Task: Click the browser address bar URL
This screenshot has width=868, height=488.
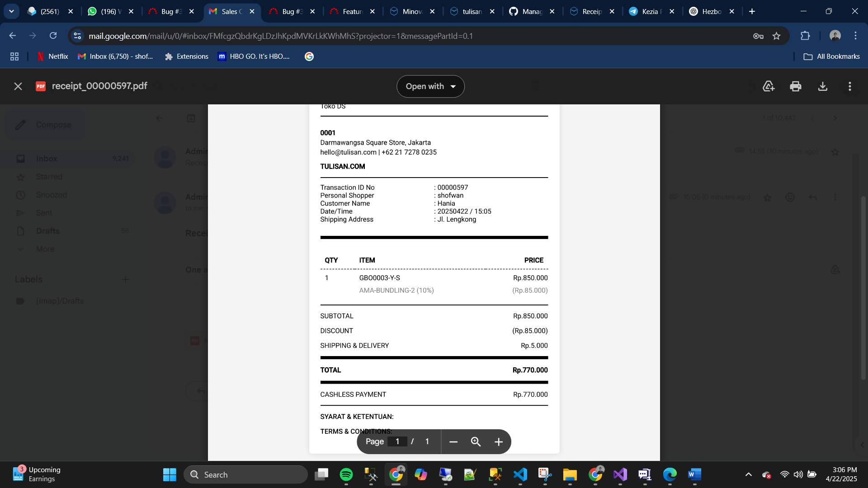Action: [280, 36]
